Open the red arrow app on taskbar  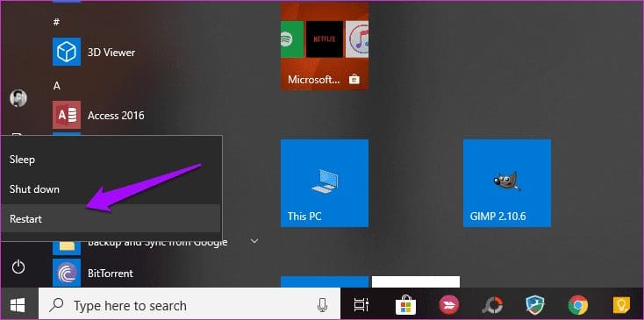point(449,305)
